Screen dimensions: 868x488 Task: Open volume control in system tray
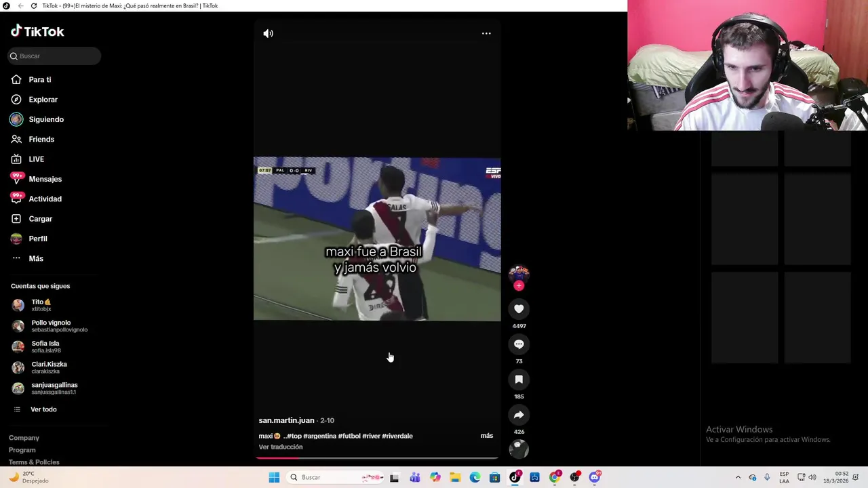812,477
